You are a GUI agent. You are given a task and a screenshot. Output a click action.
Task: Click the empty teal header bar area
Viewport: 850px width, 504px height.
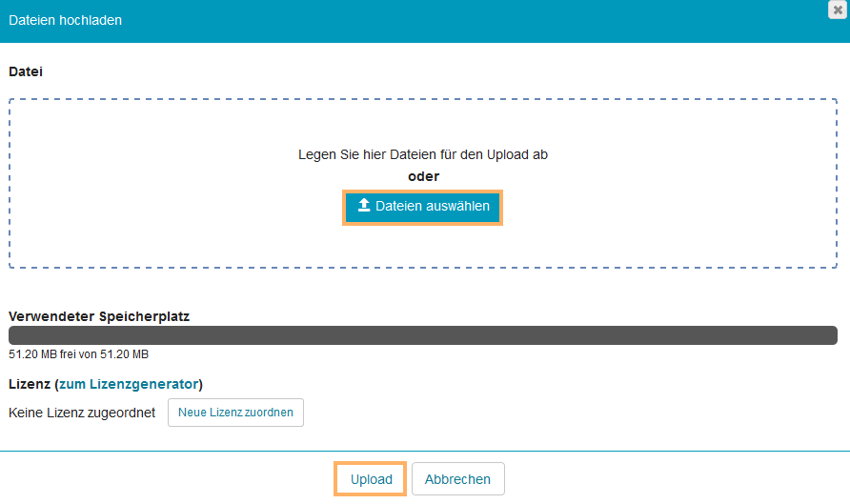click(x=476, y=20)
